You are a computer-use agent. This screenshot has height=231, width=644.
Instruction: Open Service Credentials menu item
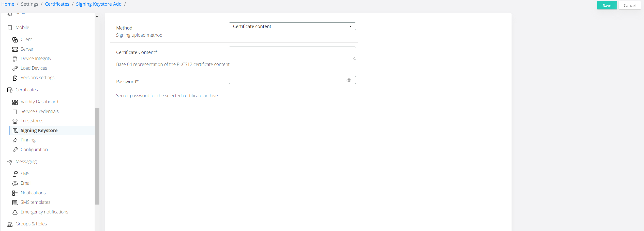tap(39, 111)
